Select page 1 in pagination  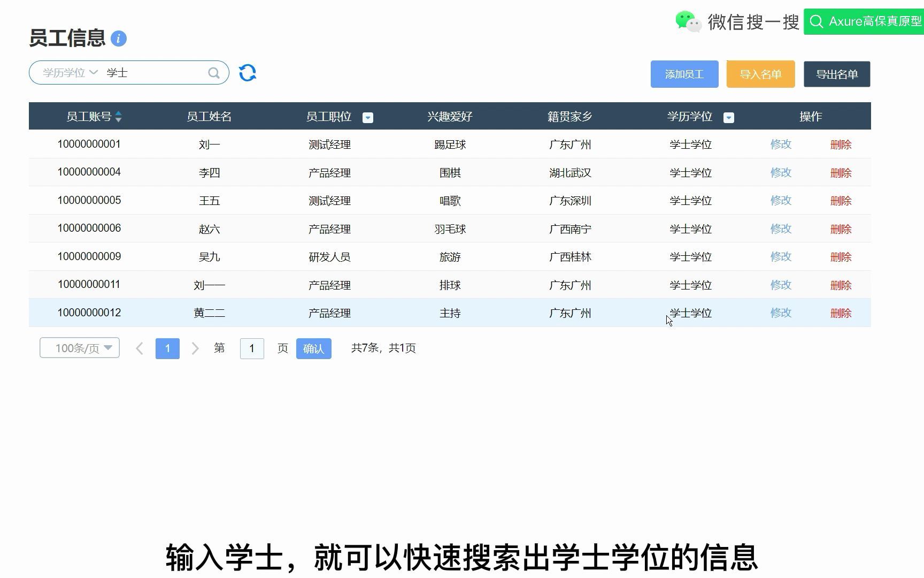[167, 348]
